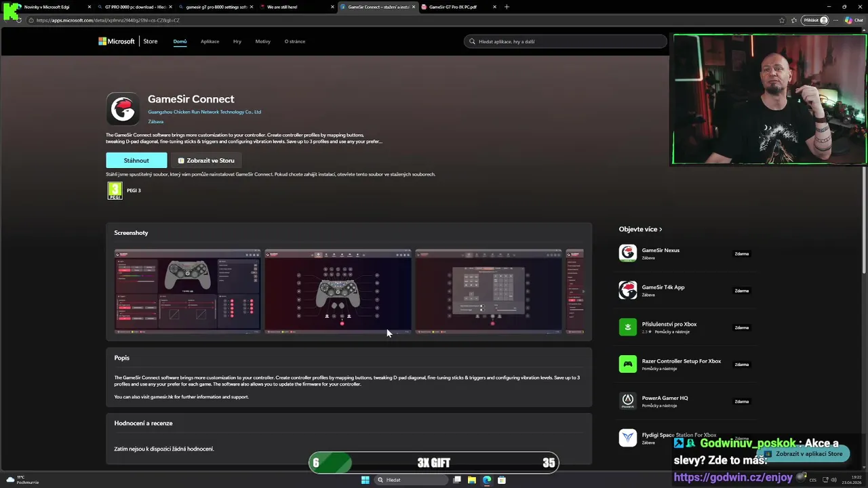This screenshot has width=868, height=488.
Task: Click the browser address bar URL
Action: click(x=108, y=20)
